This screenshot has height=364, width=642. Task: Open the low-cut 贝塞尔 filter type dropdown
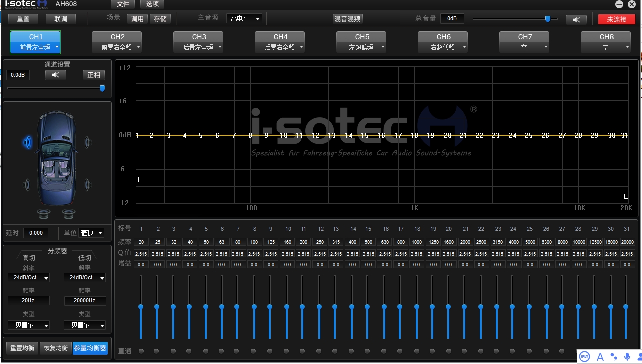tap(85, 325)
